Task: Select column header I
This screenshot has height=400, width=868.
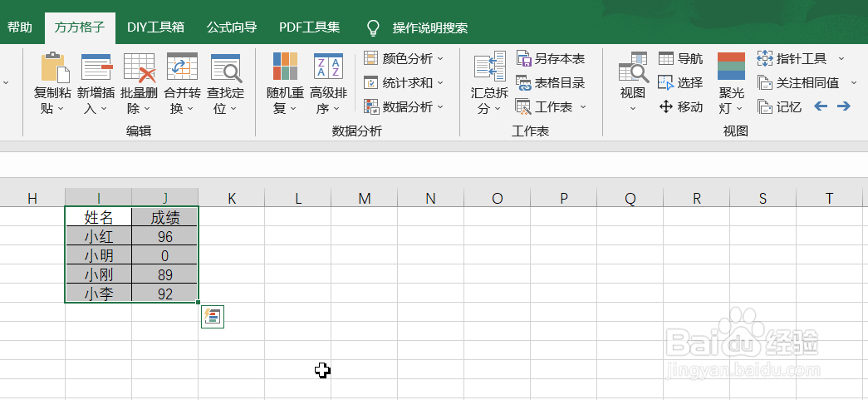Action: tap(99, 198)
